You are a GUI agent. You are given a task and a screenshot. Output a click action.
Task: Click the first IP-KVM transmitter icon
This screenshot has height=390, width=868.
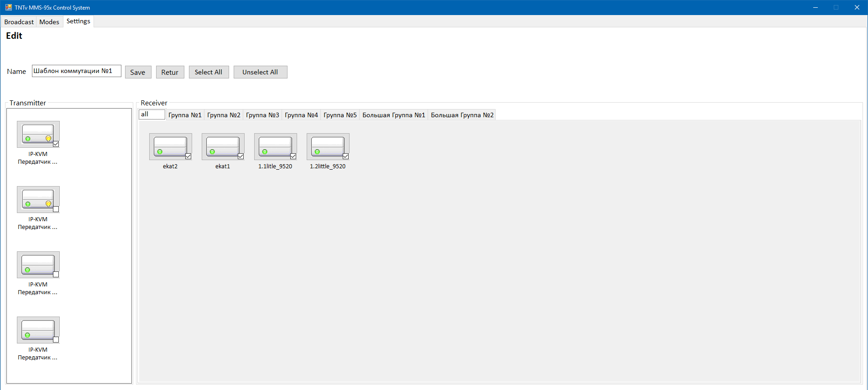click(x=38, y=134)
